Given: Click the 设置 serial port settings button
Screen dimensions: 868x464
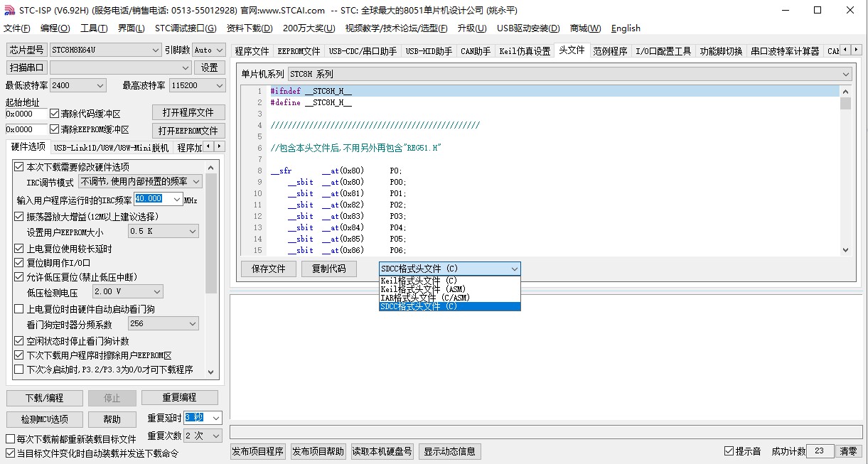Looking at the screenshot, I should 210,68.
